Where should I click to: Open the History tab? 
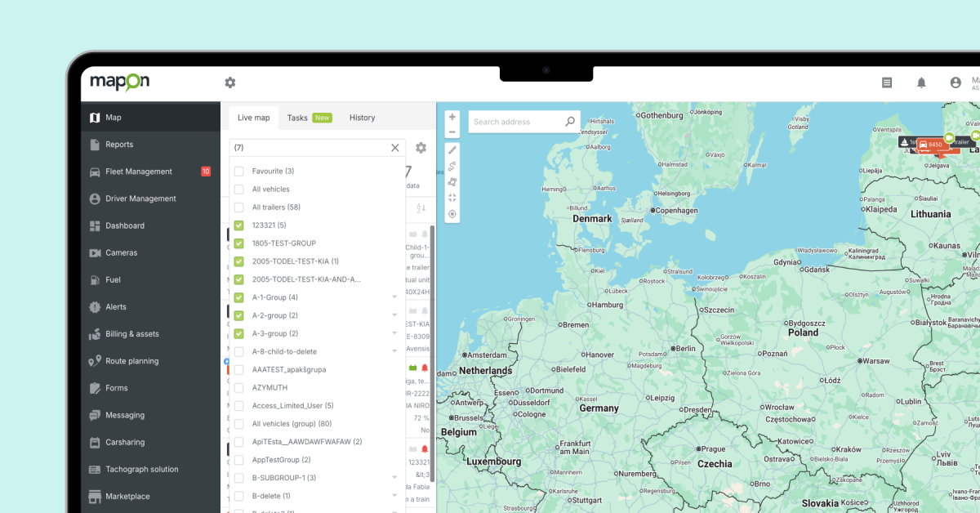coord(362,118)
